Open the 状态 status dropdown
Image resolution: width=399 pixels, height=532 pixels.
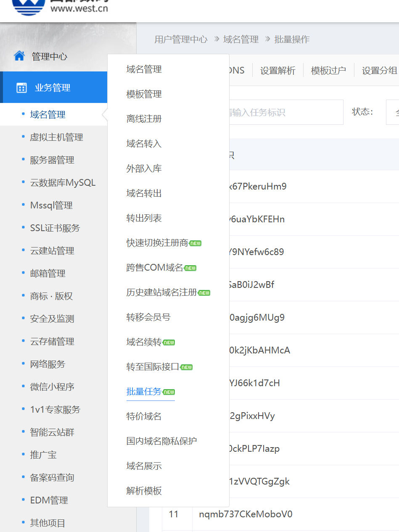pyautogui.click(x=394, y=112)
